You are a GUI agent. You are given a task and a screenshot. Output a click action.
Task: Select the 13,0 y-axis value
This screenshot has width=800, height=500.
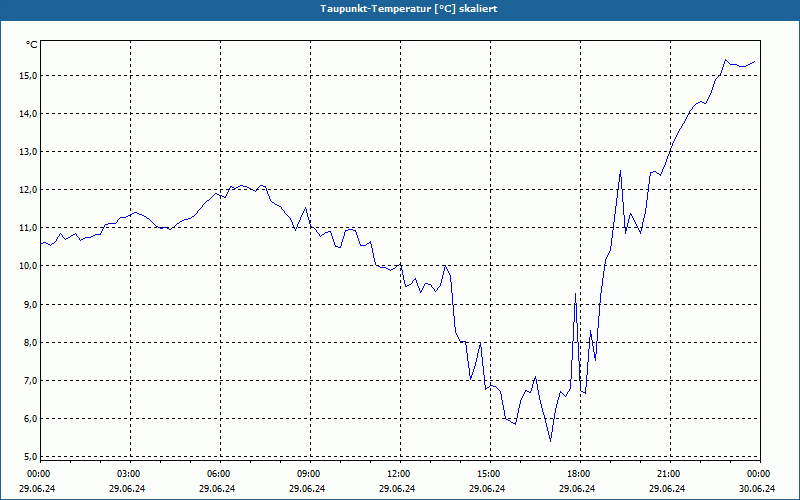pos(28,152)
